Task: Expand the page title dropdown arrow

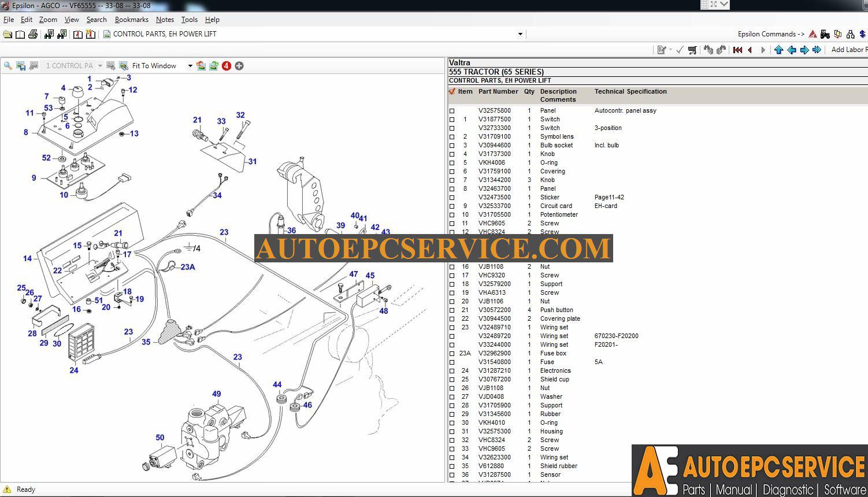Action: [x=520, y=34]
